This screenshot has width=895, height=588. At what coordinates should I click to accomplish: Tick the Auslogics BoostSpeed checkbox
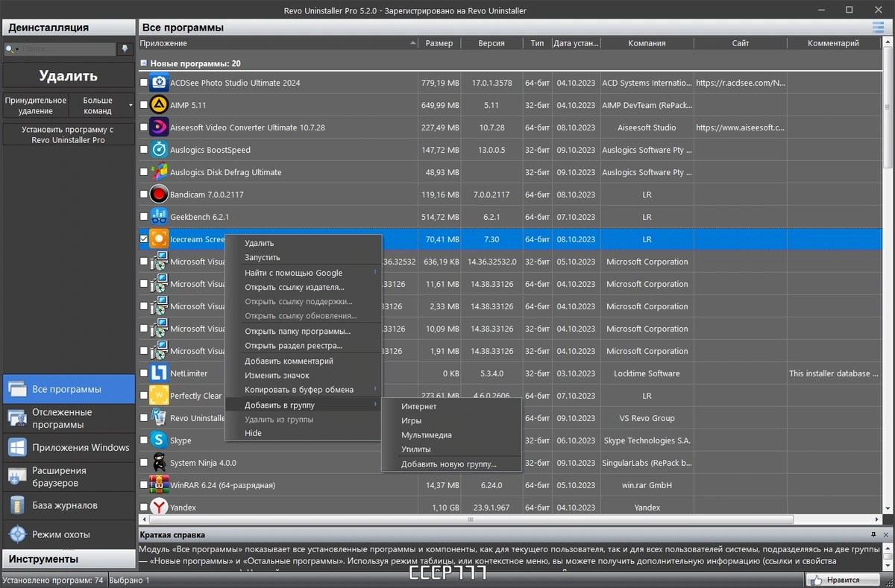[x=143, y=150]
